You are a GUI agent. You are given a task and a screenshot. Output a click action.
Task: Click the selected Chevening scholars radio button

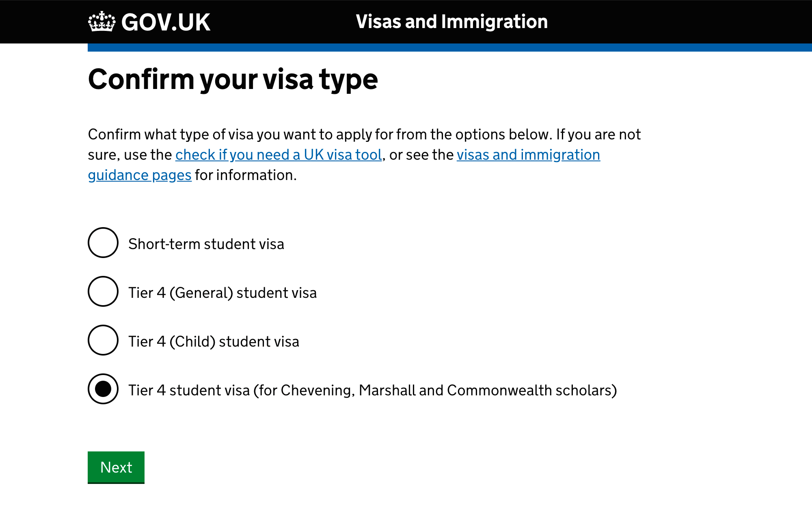click(x=103, y=389)
